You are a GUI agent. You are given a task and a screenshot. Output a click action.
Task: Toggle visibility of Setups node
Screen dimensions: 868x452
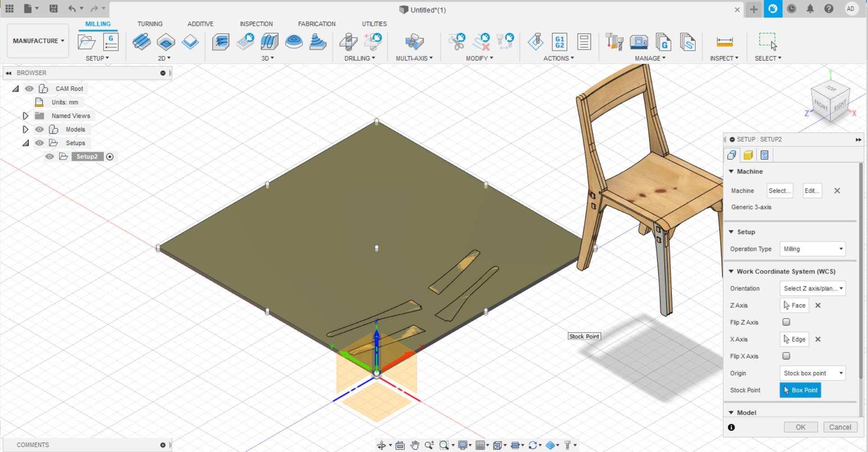click(x=40, y=143)
